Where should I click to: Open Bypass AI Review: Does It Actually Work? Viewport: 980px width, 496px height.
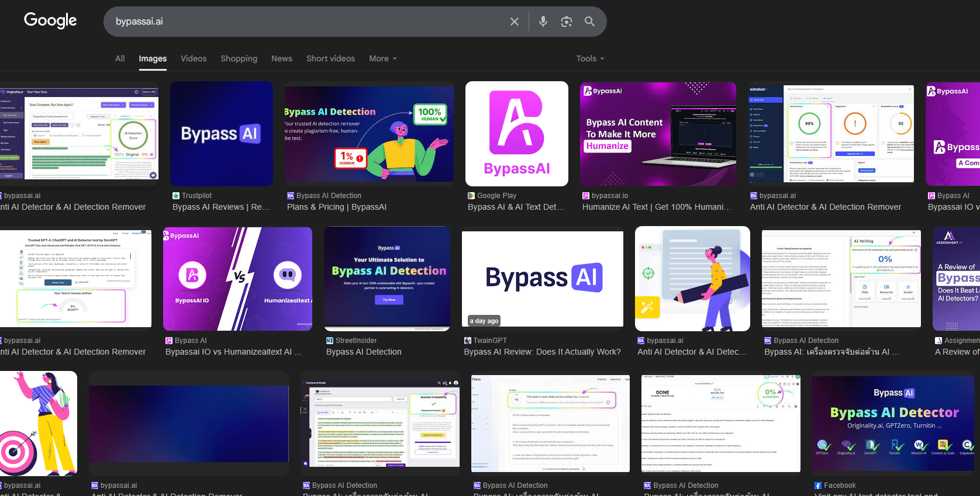click(543, 352)
